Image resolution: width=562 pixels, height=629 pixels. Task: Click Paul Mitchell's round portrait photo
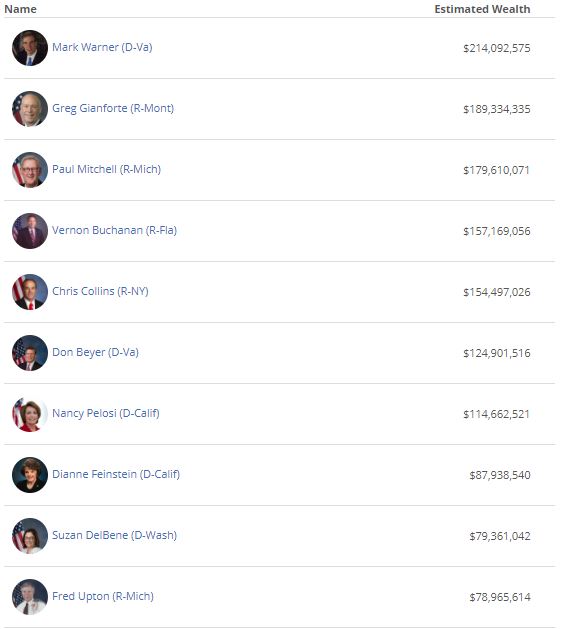pyautogui.click(x=30, y=170)
